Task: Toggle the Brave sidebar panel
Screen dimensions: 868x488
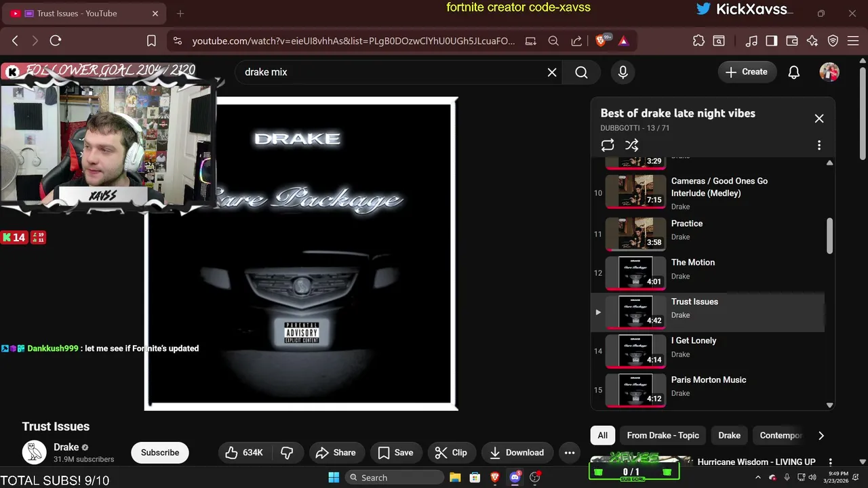Action: pyautogui.click(x=771, y=41)
